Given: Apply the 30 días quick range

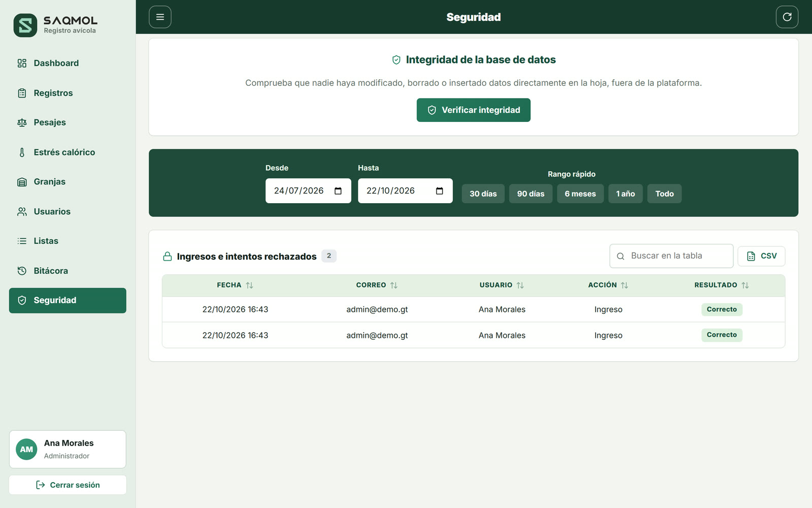Looking at the screenshot, I should 483,194.
